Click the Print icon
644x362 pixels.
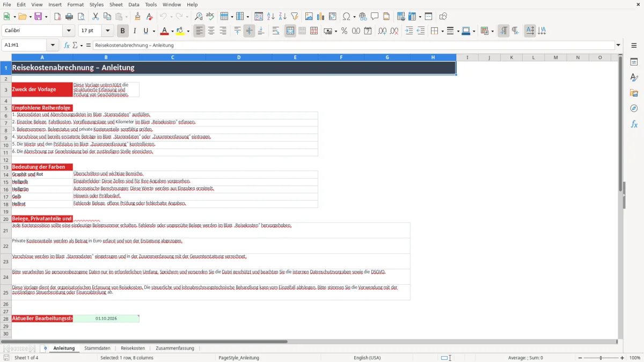[x=69, y=17]
